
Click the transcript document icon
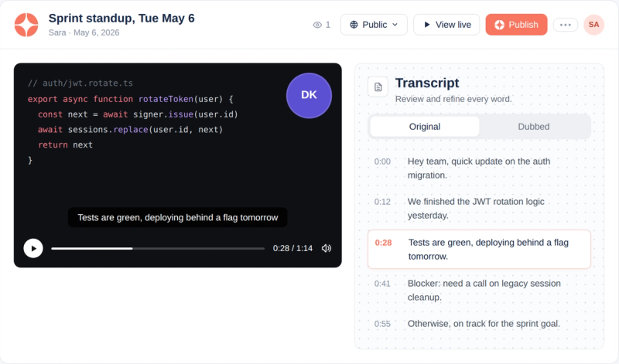click(378, 87)
